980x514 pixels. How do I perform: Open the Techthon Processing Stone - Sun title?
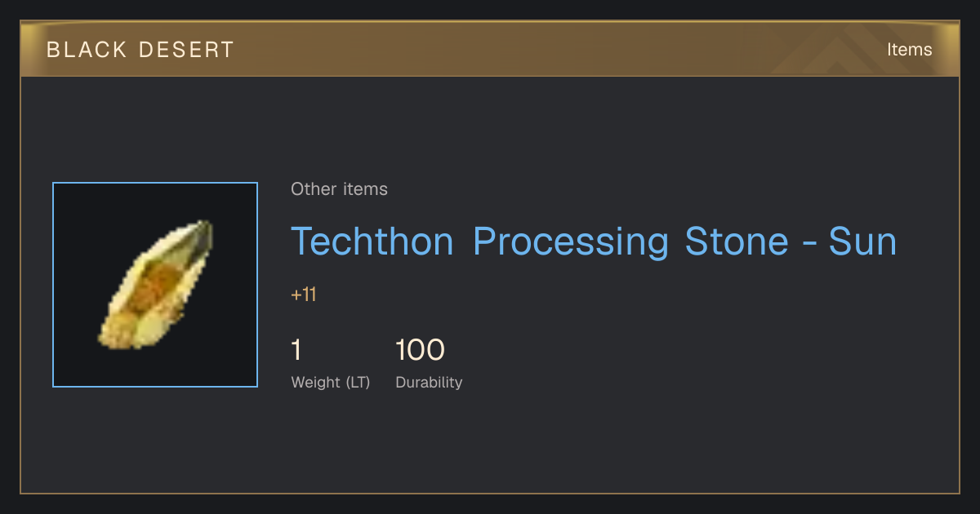(594, 242)
